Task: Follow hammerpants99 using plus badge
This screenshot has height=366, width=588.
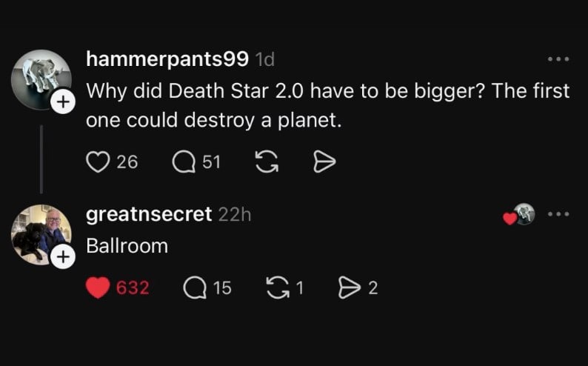Action: (64, 102)
